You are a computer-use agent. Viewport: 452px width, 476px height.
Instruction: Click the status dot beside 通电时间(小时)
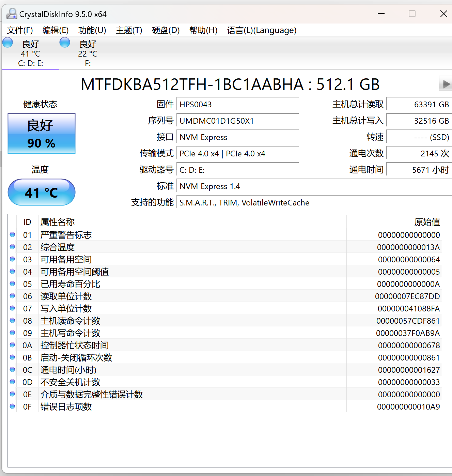tap(12, 369)
